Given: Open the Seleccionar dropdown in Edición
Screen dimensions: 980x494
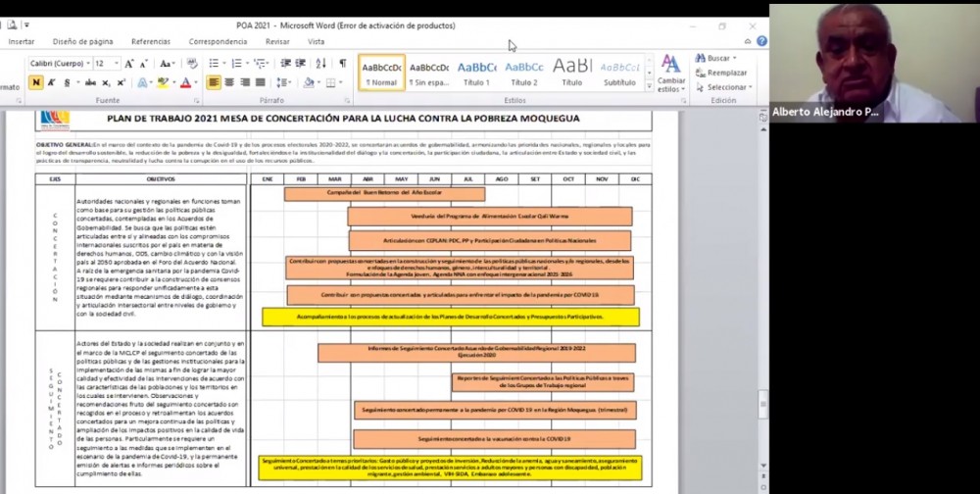Looking at the screenshot, I should [726, 87].
